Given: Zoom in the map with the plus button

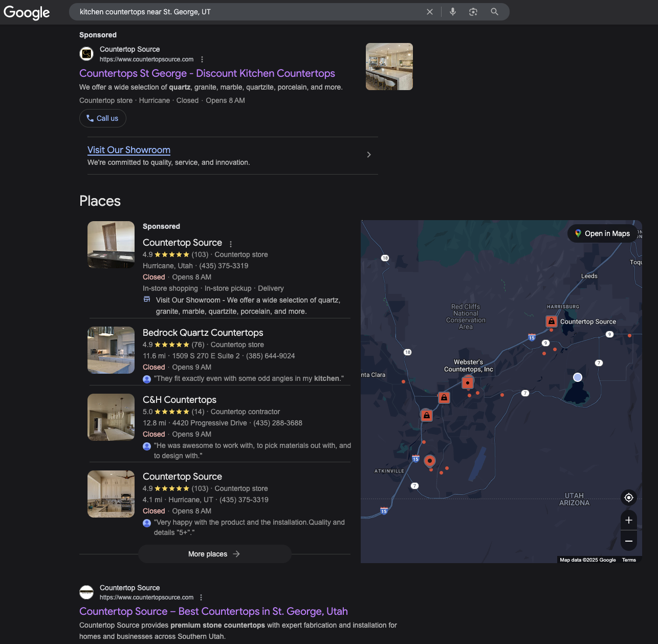Looking at the screenshot, I should point(629,520).
